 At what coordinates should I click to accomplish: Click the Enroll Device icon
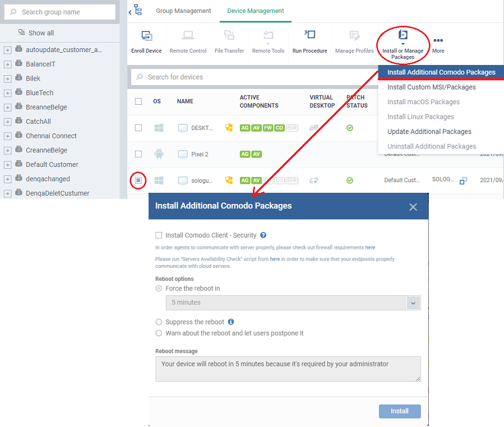click(x=146, y=37)
